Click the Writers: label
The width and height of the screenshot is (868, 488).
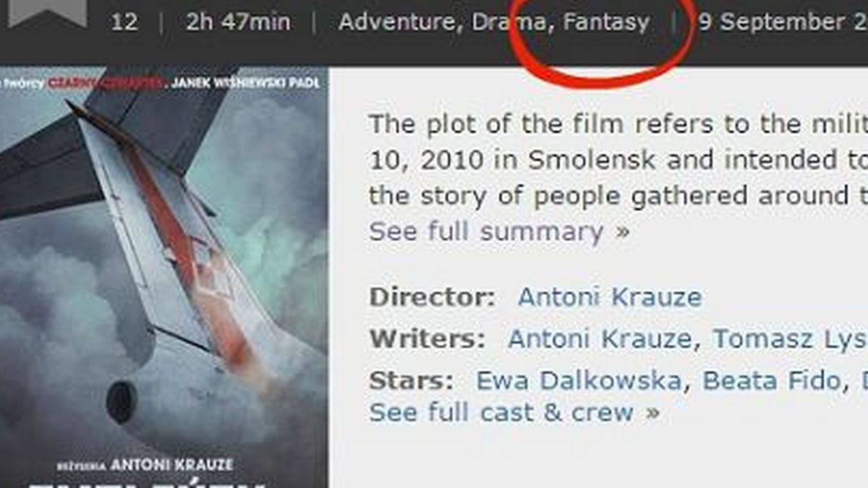click(427, 339)
